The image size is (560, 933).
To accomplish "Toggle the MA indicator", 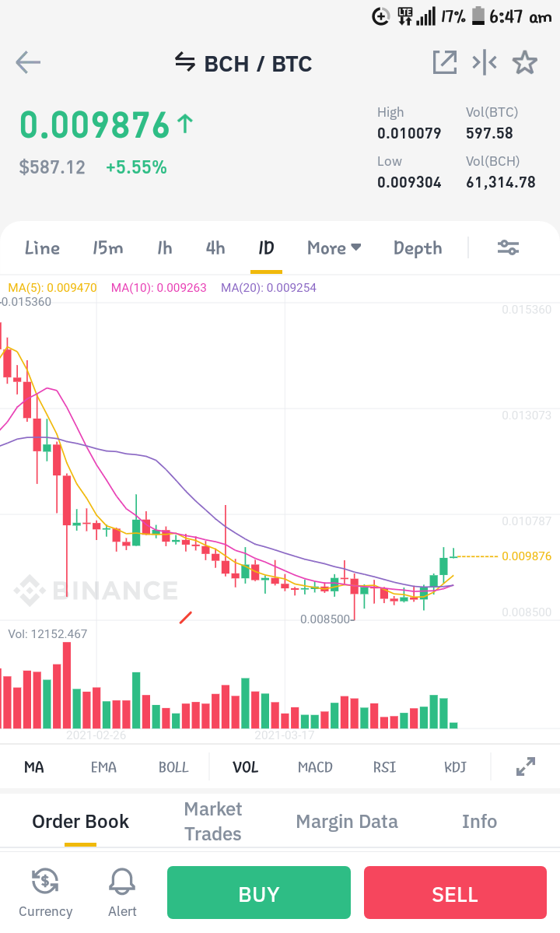I will [x=34, y=767].
